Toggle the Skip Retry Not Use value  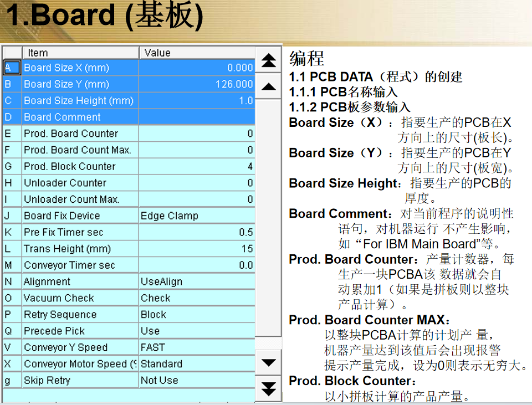197,381
